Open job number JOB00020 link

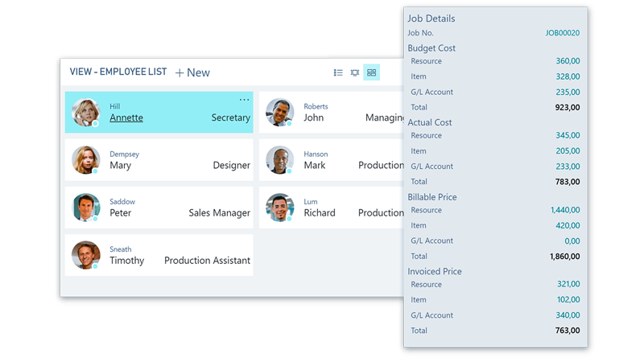[x=562, y=33]
